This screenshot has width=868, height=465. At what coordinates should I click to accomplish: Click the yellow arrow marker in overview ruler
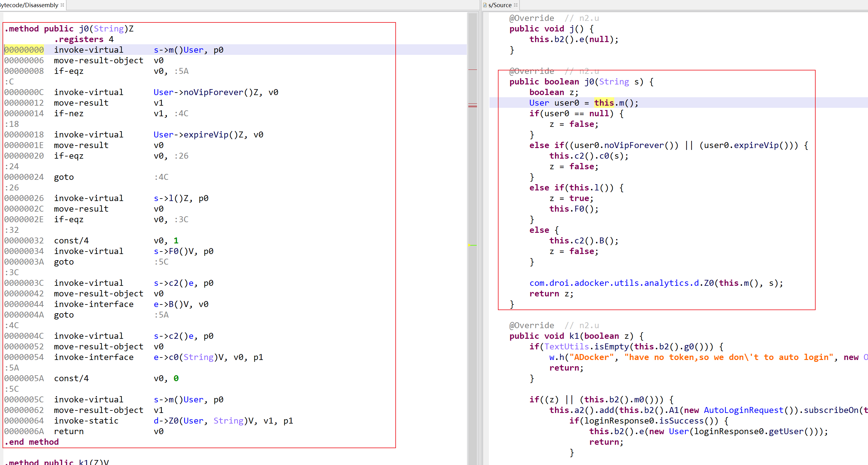[470, 245]
